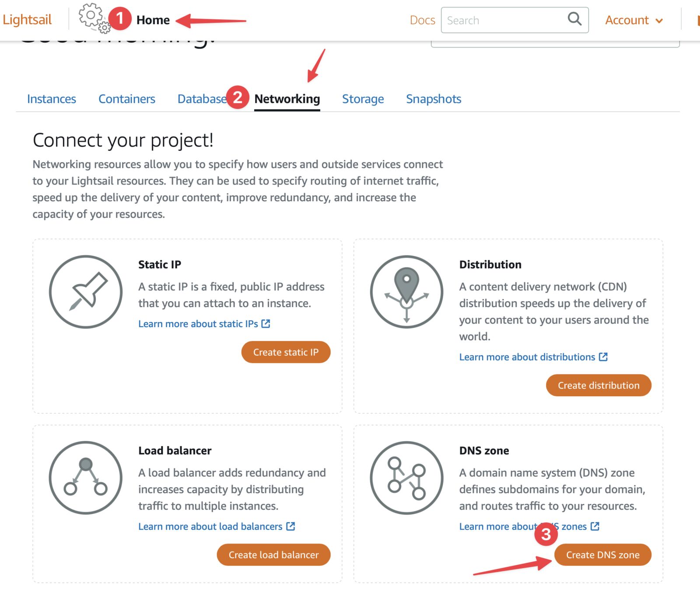The image size is (700, 590).
Task: Click external link icon after load balancers
Action: pyautogui.click(x=290, y=526)
